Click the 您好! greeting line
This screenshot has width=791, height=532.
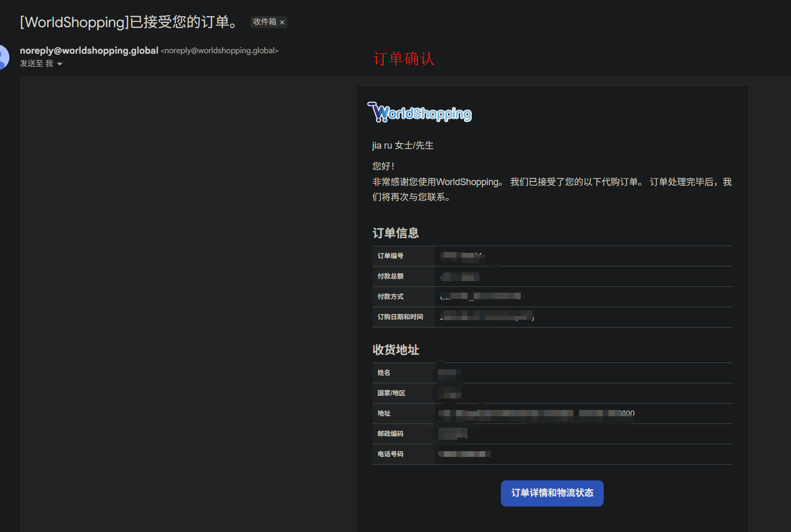point(383,166)
